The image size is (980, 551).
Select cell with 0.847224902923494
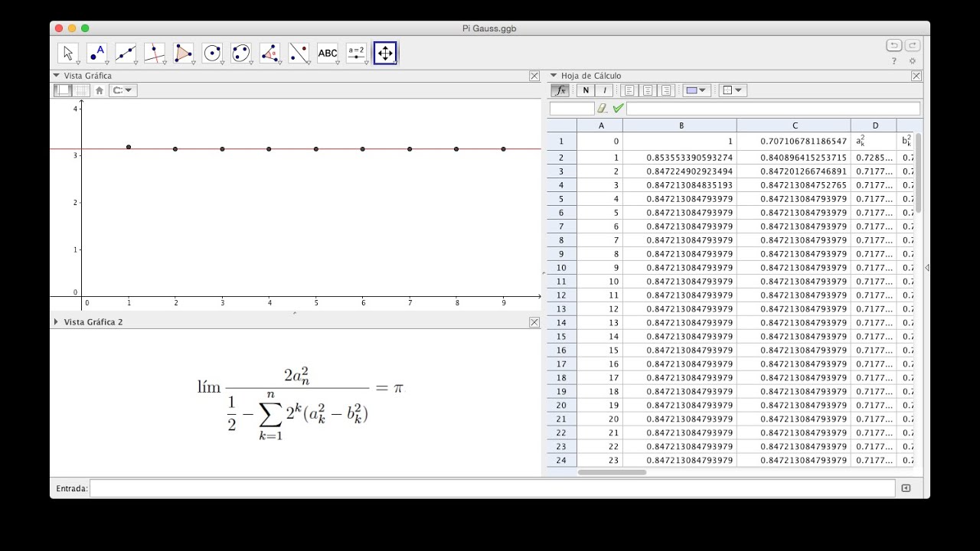coord(680,171)
